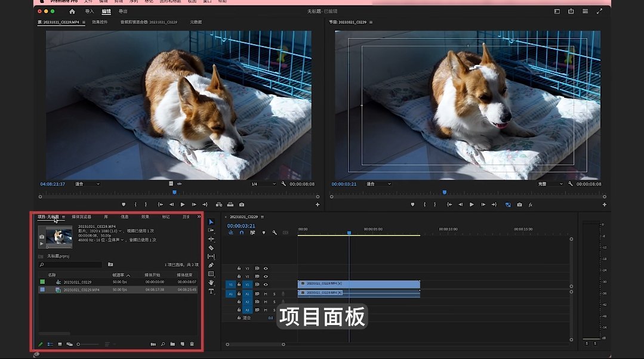Mute audio track A1
Screen dimensions: 644x359
coord(266,294)
